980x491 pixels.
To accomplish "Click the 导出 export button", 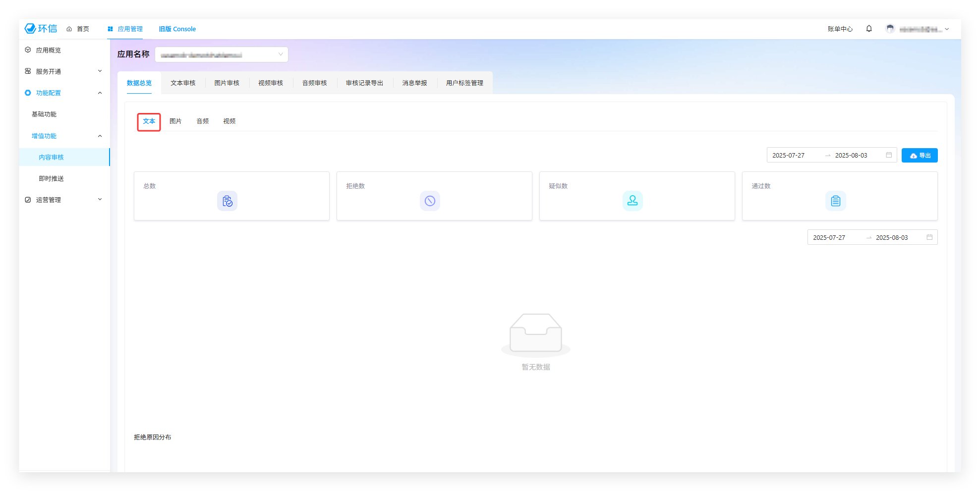I will (x=920, y=156).
